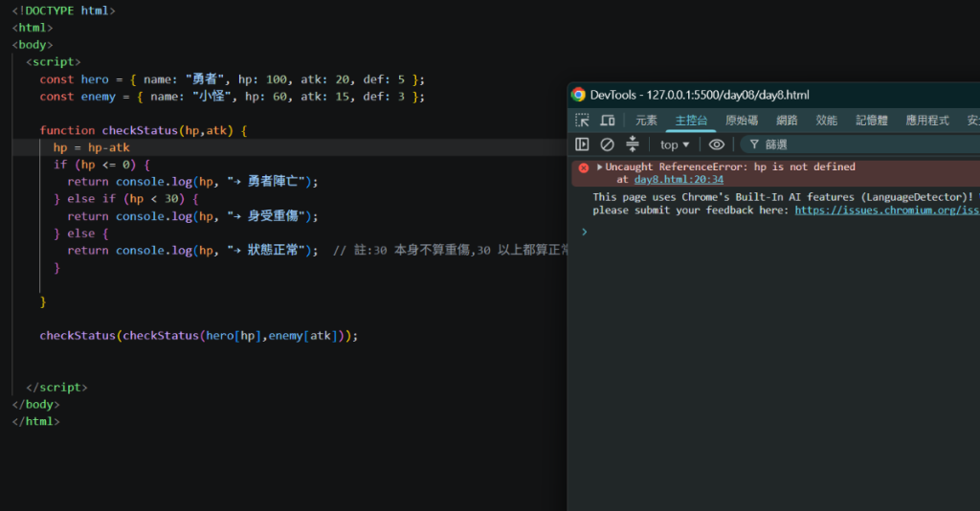980x511 pixels.
Task: Open the issues.chromium.org feedback link
Action: [x=887, y=210]
